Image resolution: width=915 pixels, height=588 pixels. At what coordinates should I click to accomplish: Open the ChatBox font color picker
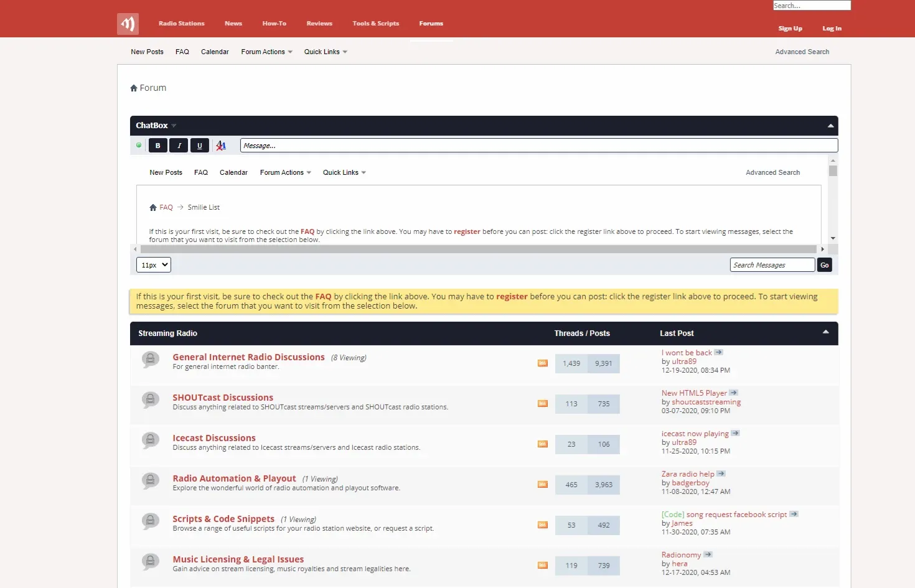[x=220, y=145]
